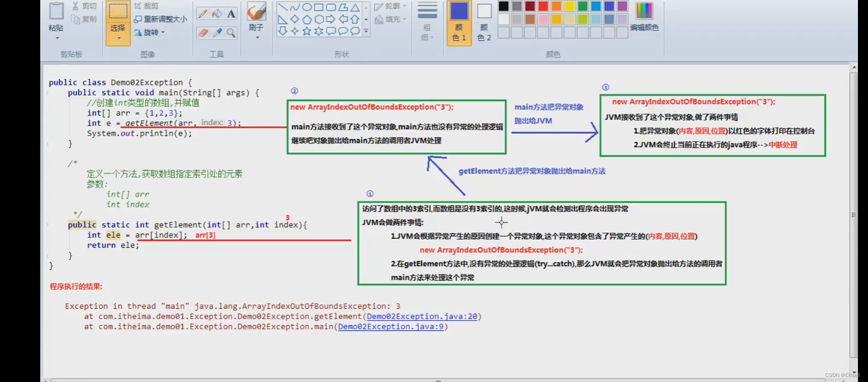
Task: Pick the pink (rose) color swatch
Action: 543,20
